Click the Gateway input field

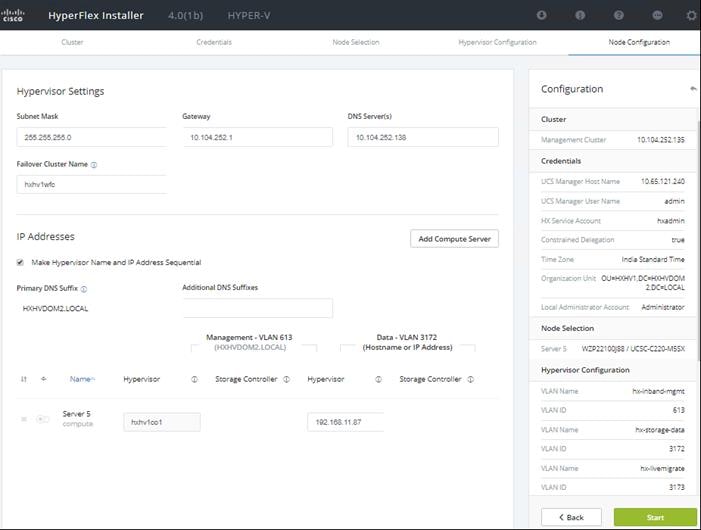[x=258, y=137]
